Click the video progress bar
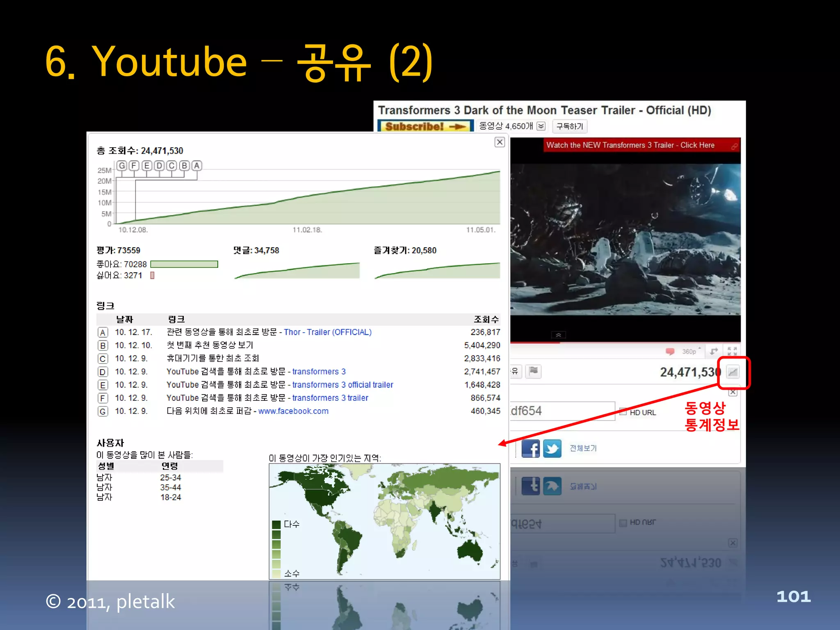Image resolution: width=840 pixels, height=630 pixels. click(x=625, y=342)
